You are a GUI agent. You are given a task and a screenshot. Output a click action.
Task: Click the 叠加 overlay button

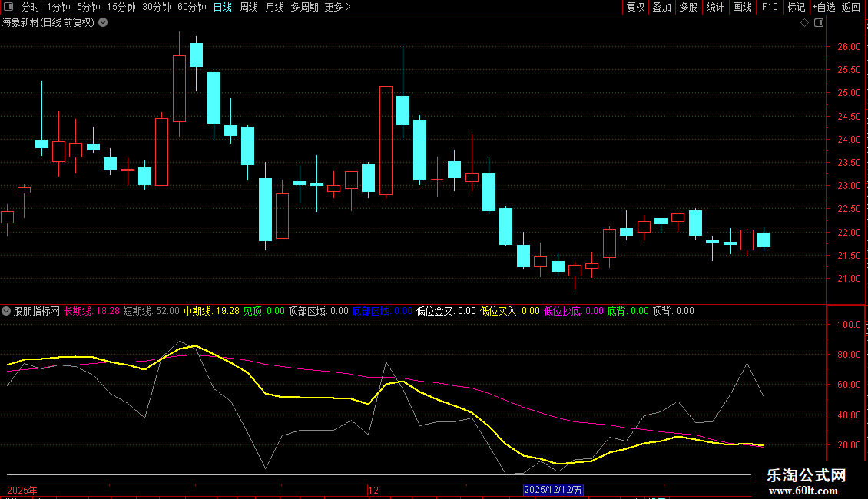pos(661,7)
